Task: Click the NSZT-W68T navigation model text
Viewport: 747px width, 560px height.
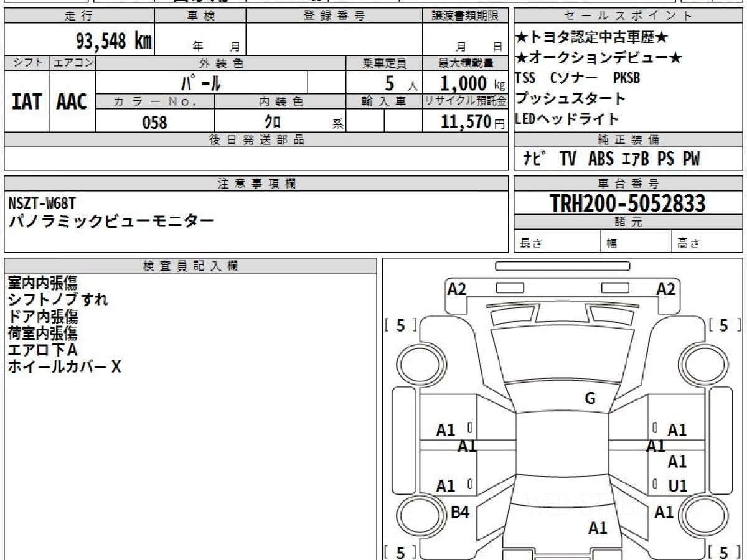Action: pos(42,202)
